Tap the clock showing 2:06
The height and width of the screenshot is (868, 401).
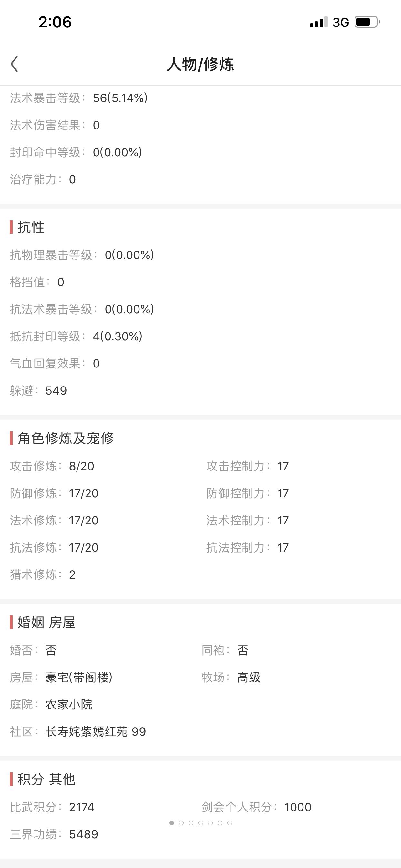(x=55, y=22)
